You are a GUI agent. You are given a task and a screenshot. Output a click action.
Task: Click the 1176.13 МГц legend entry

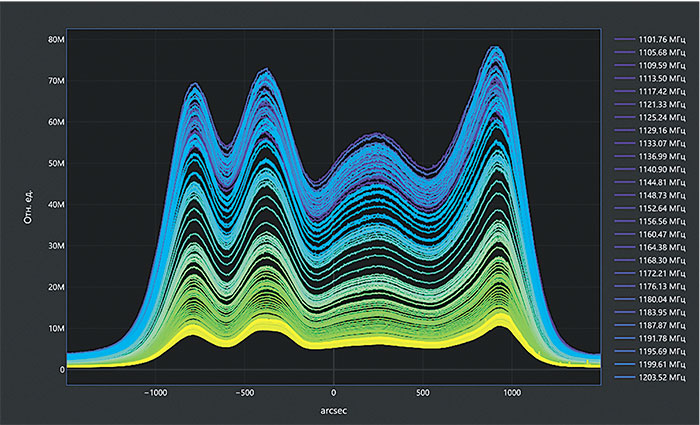(x=660, y=287)
